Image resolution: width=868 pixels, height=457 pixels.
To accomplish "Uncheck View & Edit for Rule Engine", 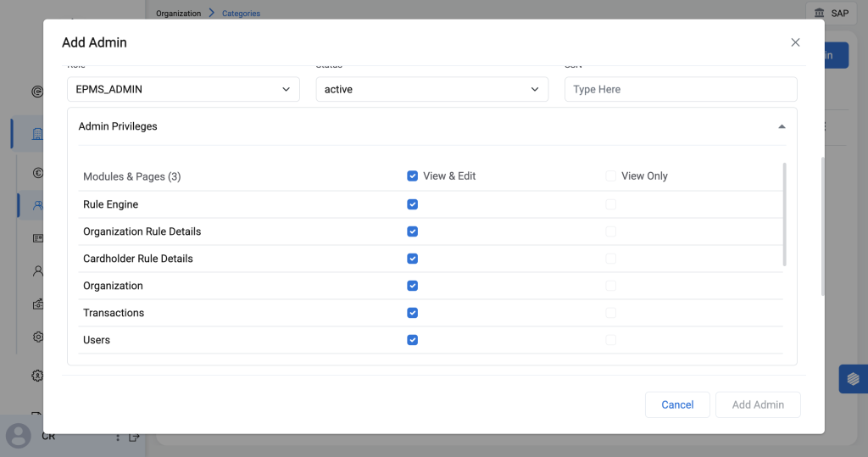I will point(413,204).
